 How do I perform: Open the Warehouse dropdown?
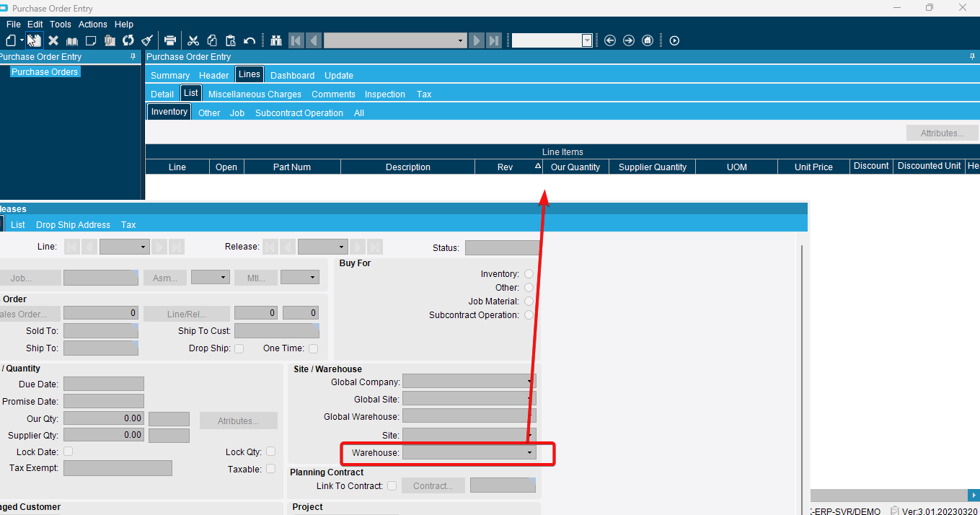(x=530, y=453)
